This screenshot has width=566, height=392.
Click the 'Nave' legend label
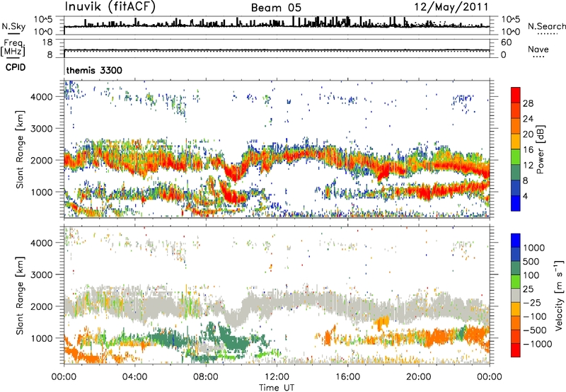point(538,50)
